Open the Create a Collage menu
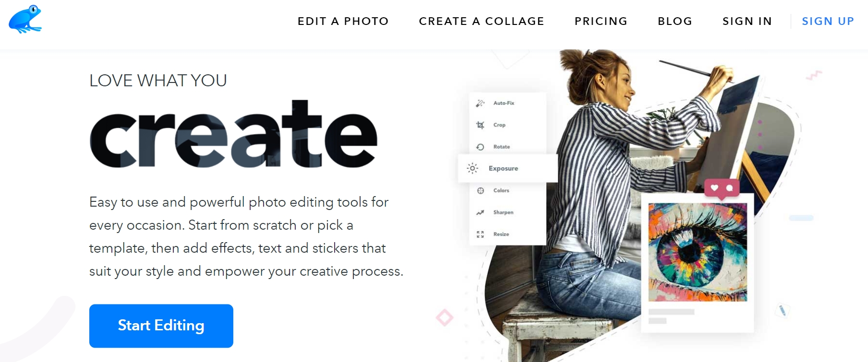Screen dimensions: 868x362 coord(481,21)
